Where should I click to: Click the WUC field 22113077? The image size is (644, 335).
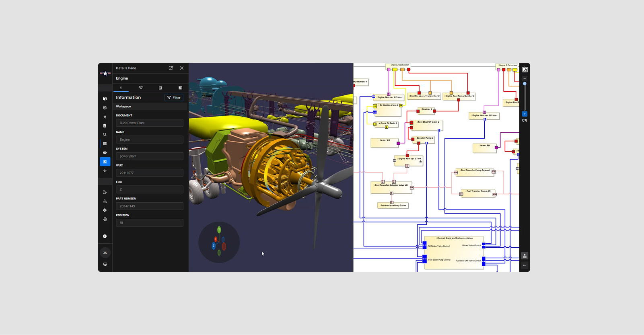150,173
